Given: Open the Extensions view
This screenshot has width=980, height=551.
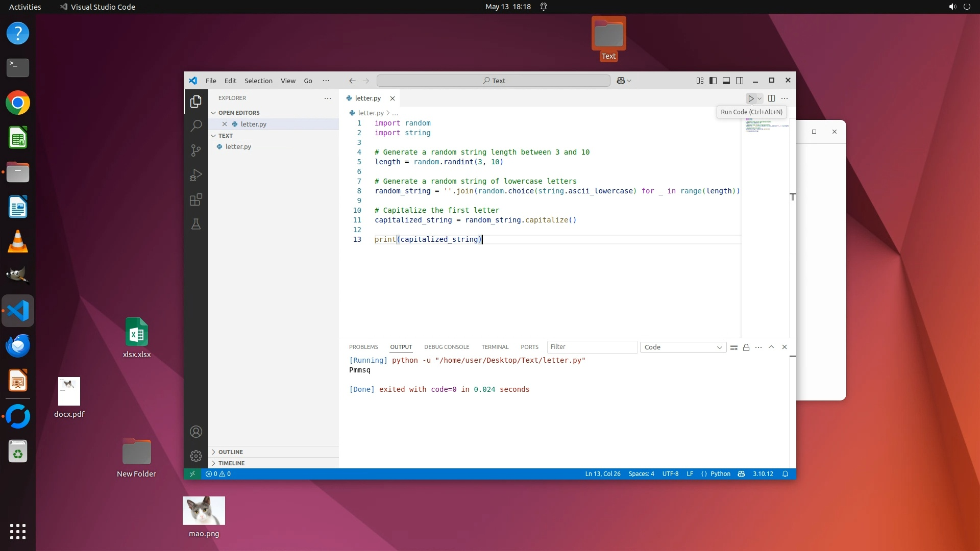Looking at the screenshot, I should (x=196, y=199).
